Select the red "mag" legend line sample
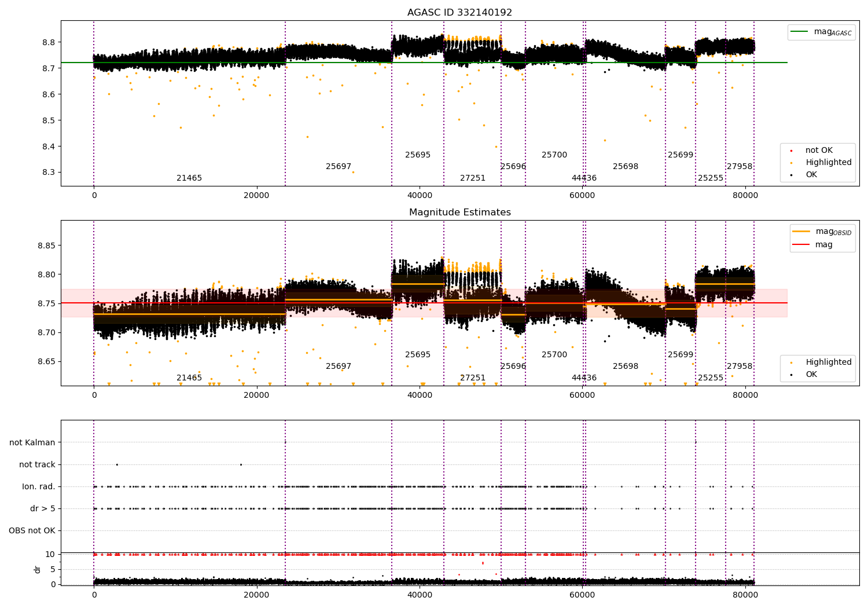868x608 pixels. 801,245
